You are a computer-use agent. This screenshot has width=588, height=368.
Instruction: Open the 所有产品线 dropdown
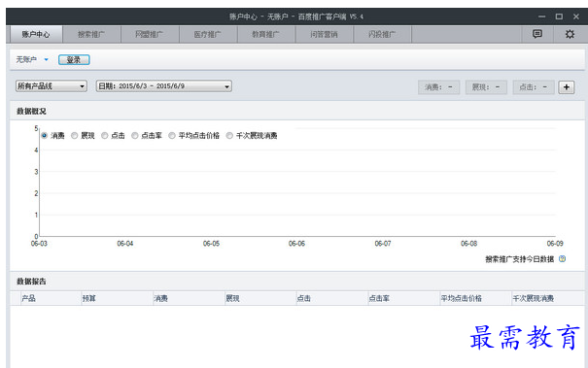(52, 86)
